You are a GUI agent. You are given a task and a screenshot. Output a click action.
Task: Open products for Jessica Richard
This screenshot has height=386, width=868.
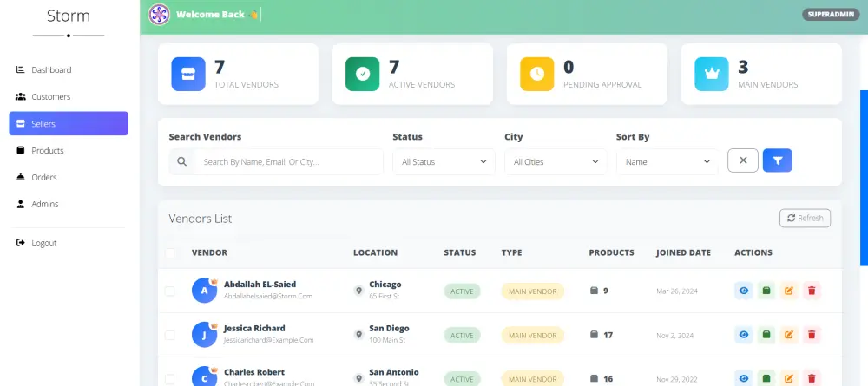tap(766, 335)
